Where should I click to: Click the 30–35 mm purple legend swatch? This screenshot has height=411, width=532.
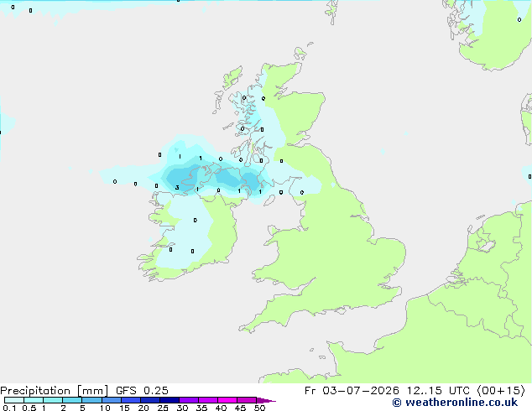pyautogui.click(x=189, y=400)
